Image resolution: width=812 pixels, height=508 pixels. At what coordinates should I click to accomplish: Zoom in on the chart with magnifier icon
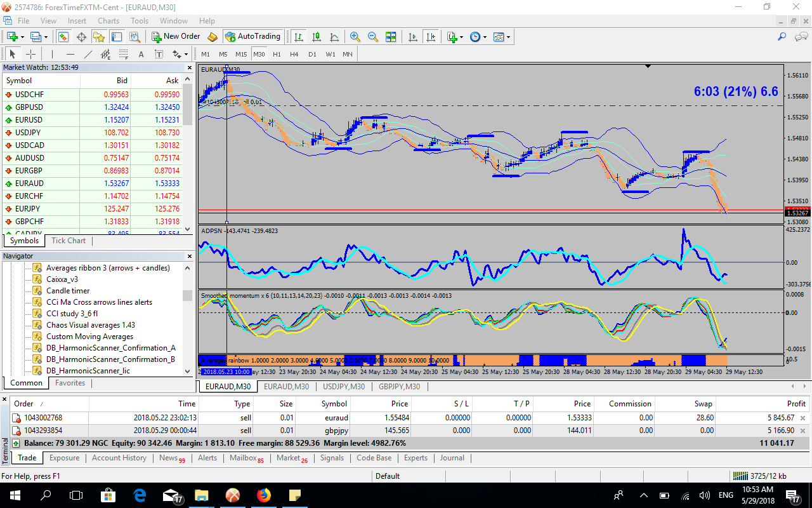355,37
